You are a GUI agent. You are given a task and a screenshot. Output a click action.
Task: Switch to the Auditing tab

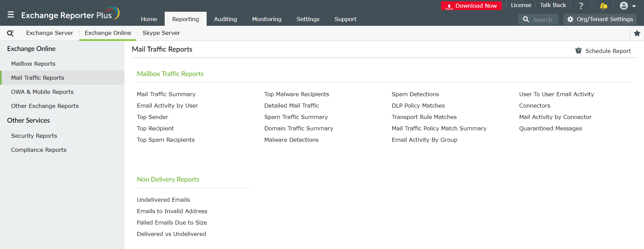(225, 19)
